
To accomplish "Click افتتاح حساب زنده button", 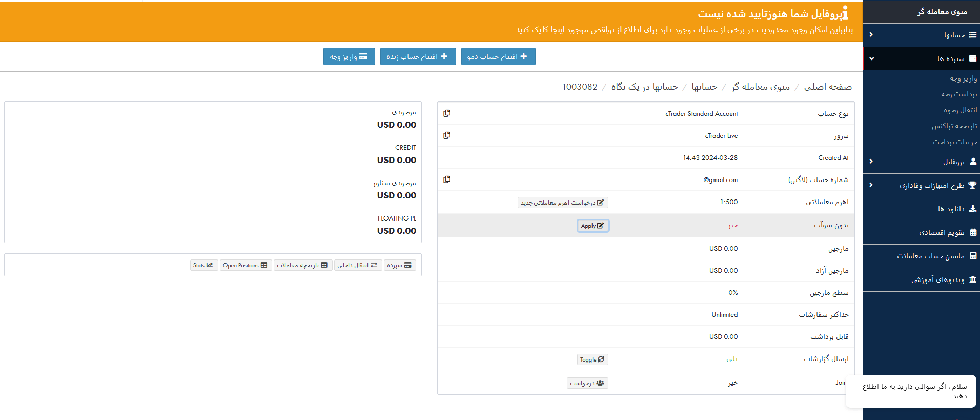I will [418, 56].
